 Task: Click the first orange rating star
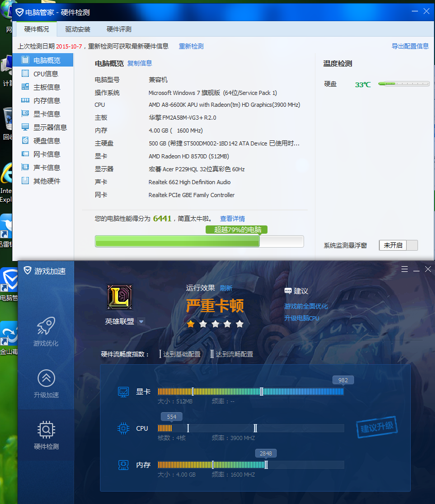pos(191,323)
